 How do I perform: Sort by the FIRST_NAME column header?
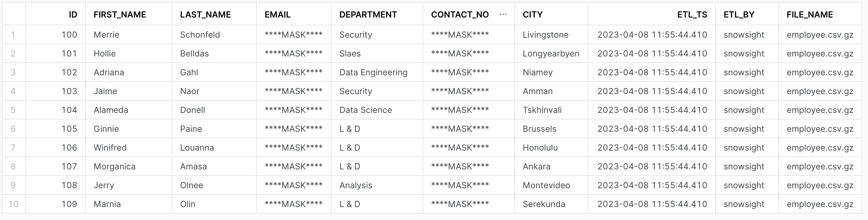tap(120, 14)
